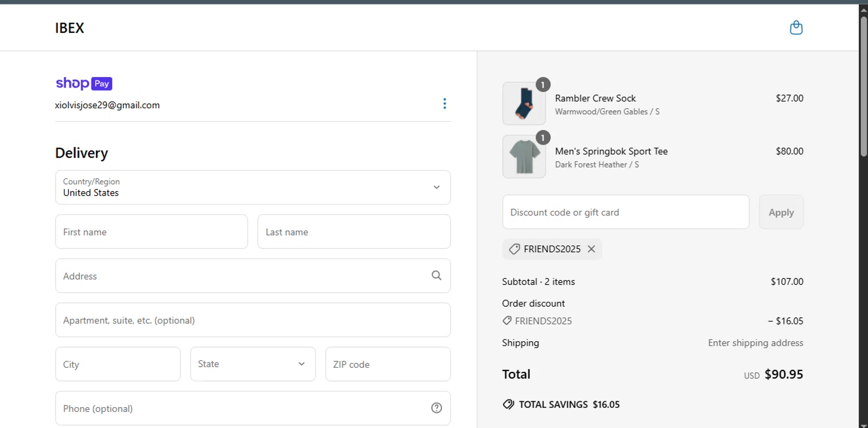Click the $27.00 sock price
This screenshot has height=428, width=868.
[x=789, y=98]
